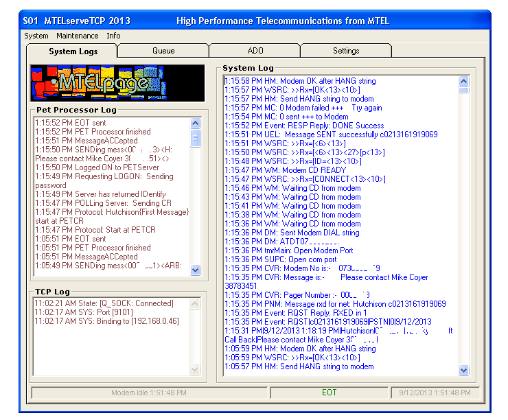Screen dimensions: 508x420
Task: Select "1:05:57 PM HM: Send HANG string to modem"
Action: pos(299,366)
